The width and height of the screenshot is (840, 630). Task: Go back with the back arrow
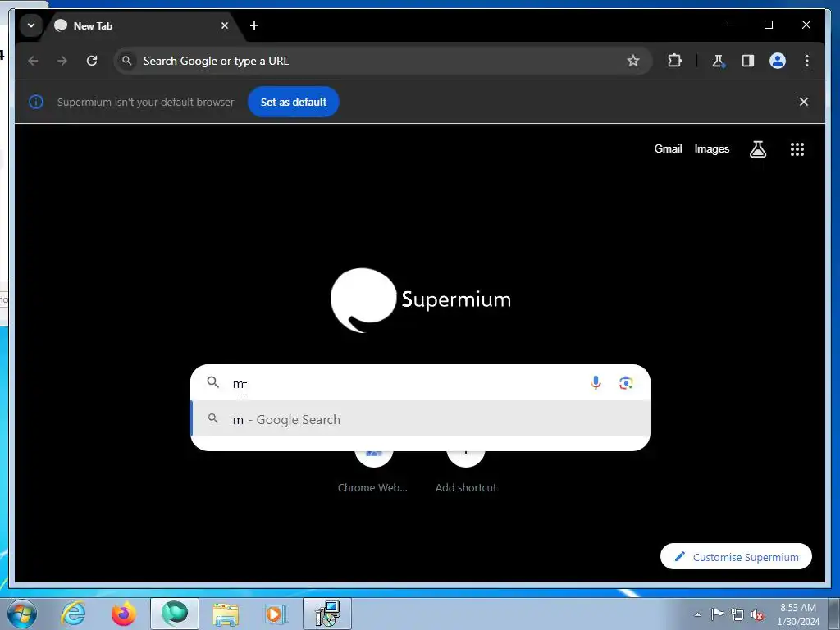(x=33, y=61)
